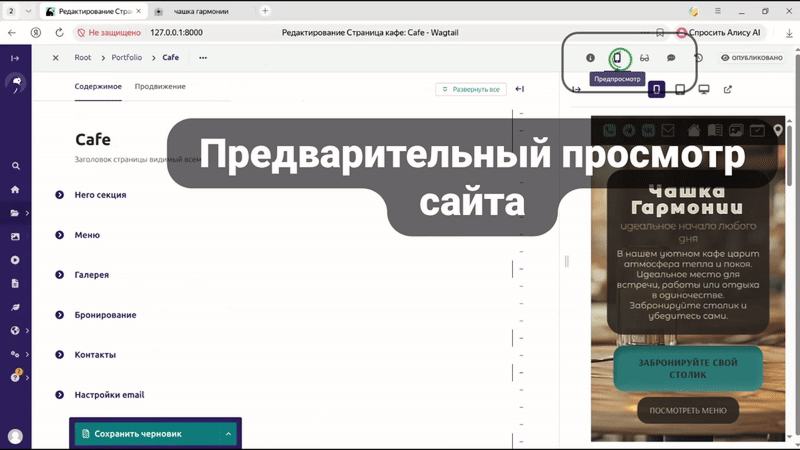Screen dimensions: 800x450
Task: Click the browser address bar
Action: pyautogui.click(x=370, y=33)
